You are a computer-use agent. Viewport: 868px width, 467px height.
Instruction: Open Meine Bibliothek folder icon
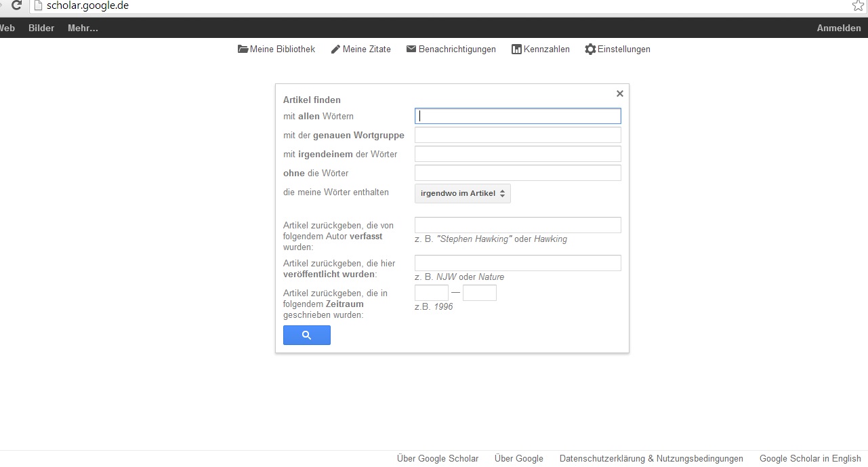[x=243, y=49]
